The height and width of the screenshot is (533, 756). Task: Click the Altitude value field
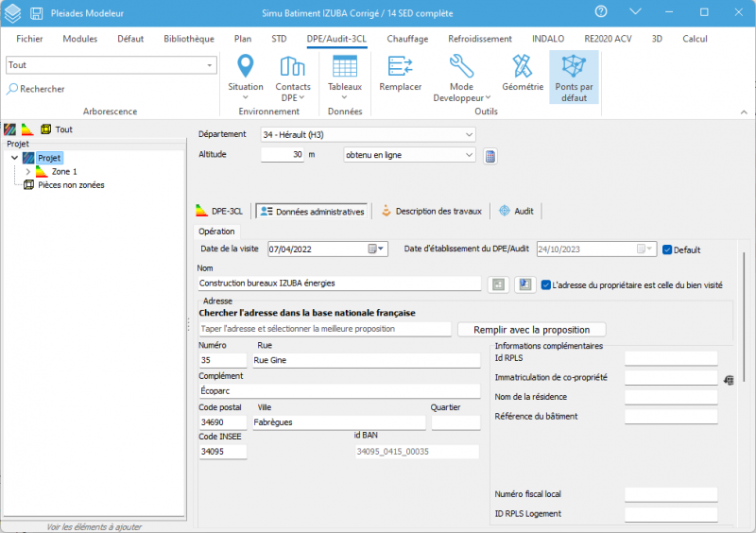click(283, 155)
